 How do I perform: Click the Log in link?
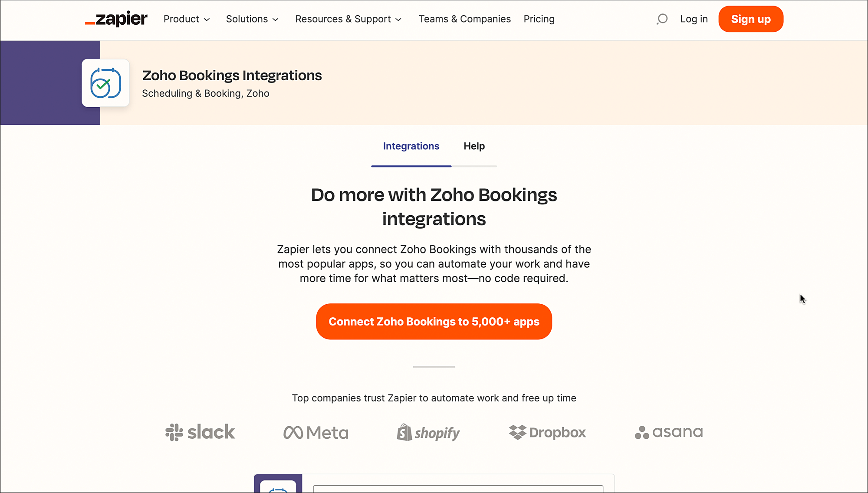(694, 19)
